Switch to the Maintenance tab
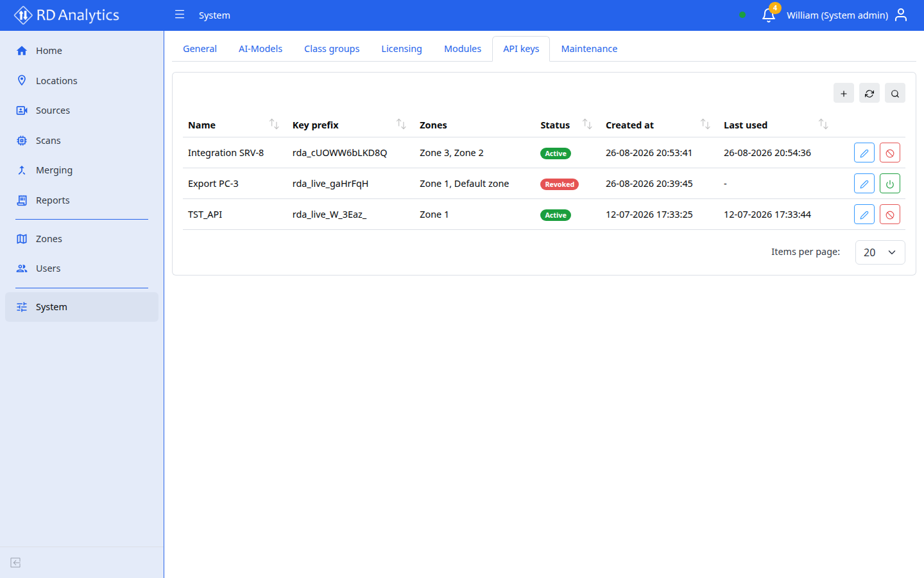Image resolution: width=924 pixels, height=578 pixels. pos(589,49)
